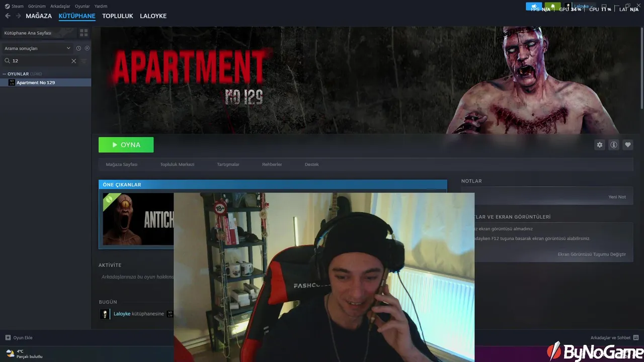Switch to the MAĞAZA section
The width and height of the screenshot is (644, 362).
39,16
